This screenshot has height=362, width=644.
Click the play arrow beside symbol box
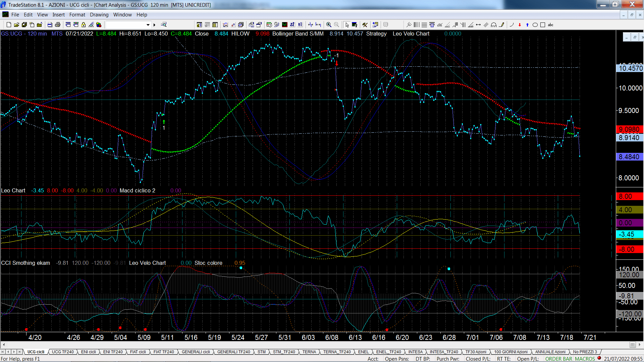pos(155,25)
